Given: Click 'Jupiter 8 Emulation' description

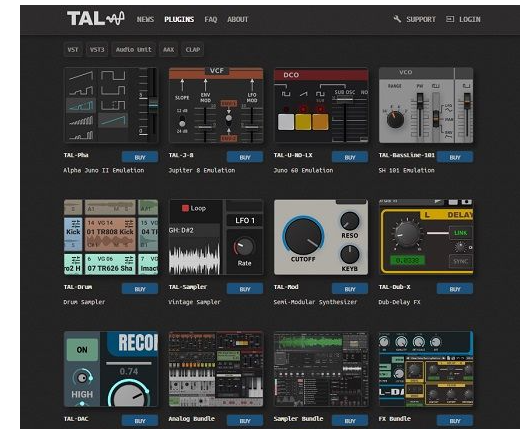Looking at the screenshot, I should 202,170.
